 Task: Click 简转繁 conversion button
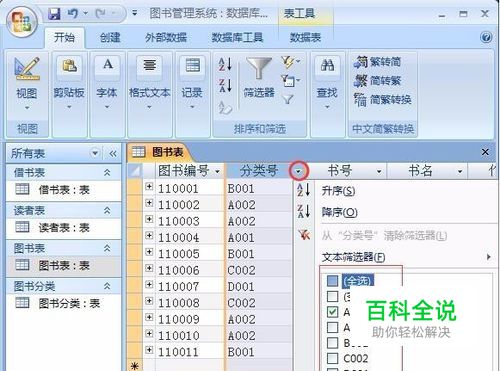tap(377, 81)
